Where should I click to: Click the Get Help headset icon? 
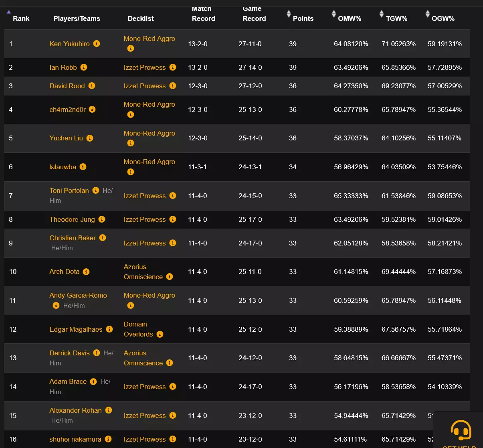coord(461,431)
